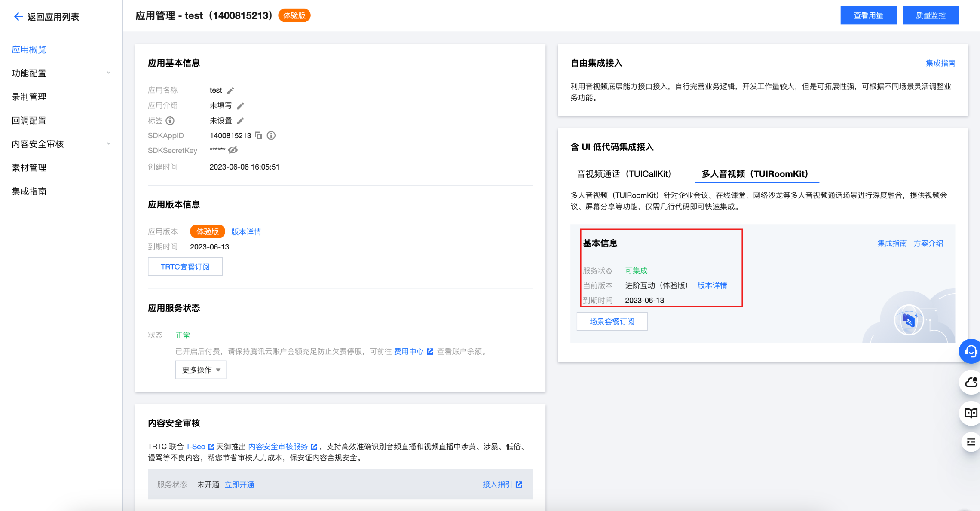Copy the SDKAppID with copy icon
The width and height of the screenshot is (980, 511).
[258, 136]
